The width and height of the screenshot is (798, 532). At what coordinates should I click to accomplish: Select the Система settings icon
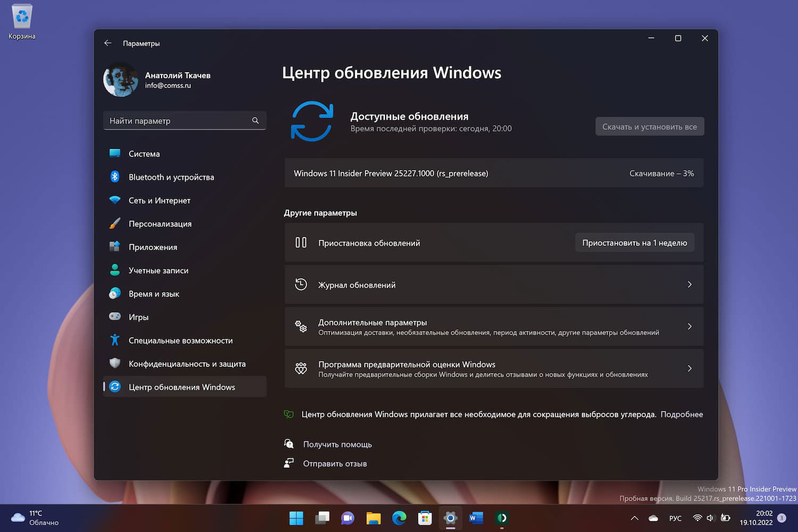coord(115,153)
